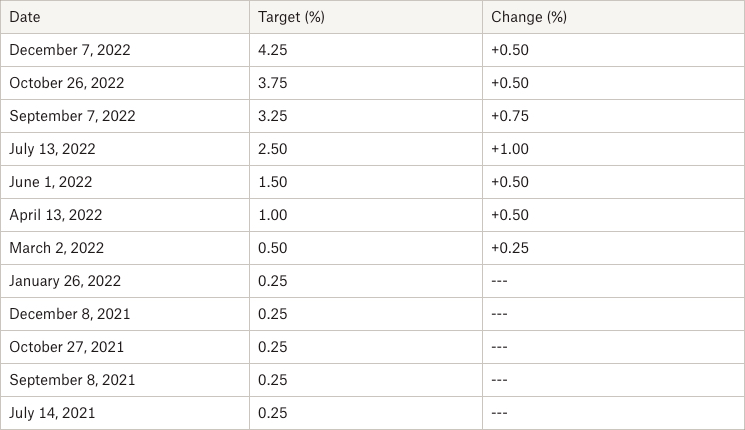Select the +0.75 change value
Viewport: 745px width, 430px height.
(x=510, y=116)
